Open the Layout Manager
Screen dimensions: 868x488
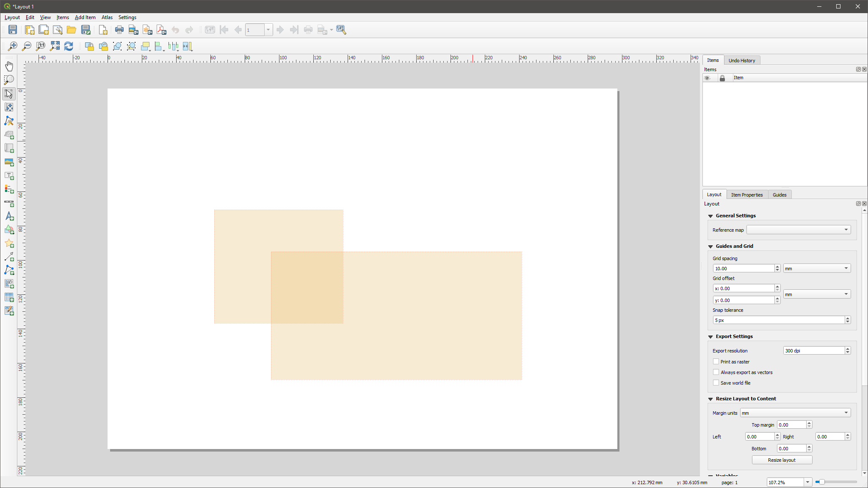click(58, 30)
